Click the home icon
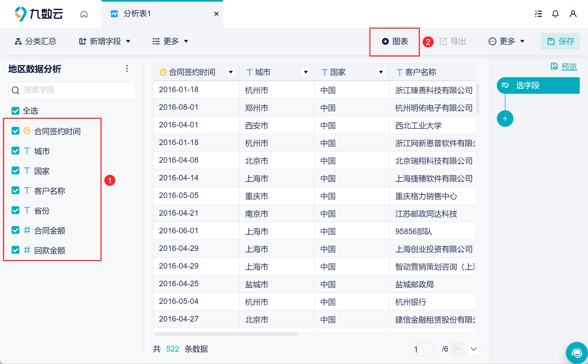 tap(84, 14)
